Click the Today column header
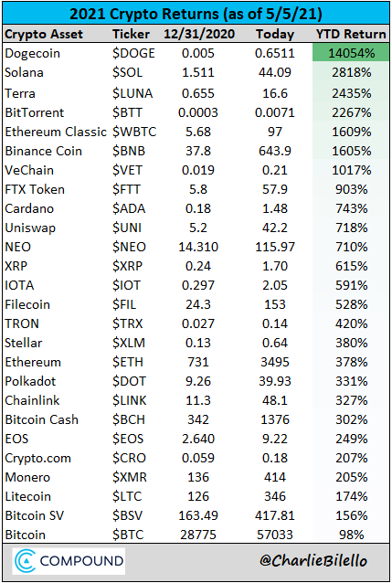This screenshot has height=583, width=392. click(275, 34)
